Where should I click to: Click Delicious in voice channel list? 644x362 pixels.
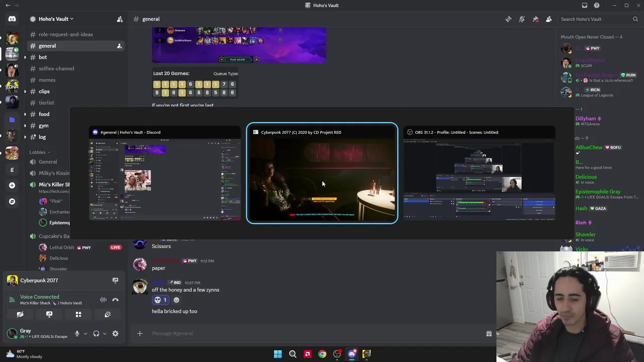59,258
